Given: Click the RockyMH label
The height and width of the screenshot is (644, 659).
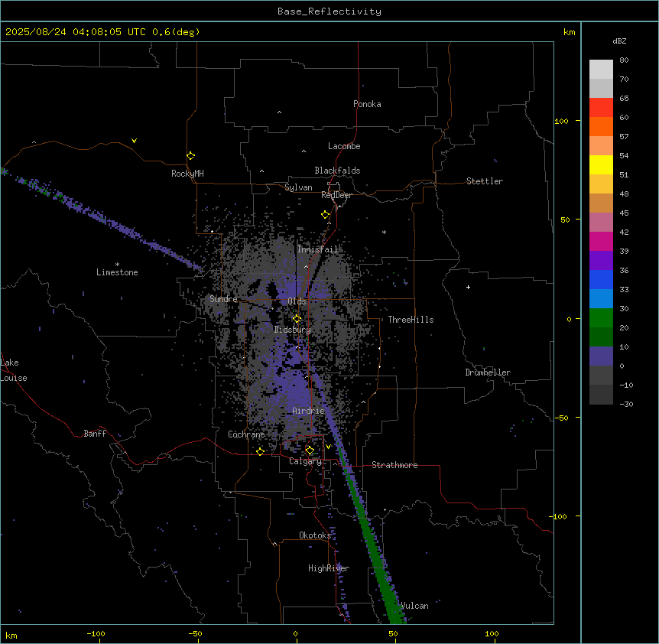Looking at the screenshot, I should click(x=187, y=174).
